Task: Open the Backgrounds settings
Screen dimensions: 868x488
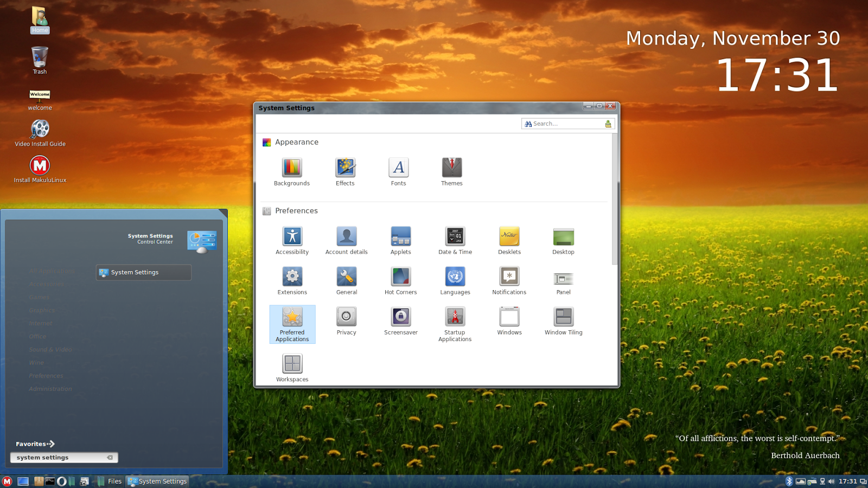Action: 291,172
